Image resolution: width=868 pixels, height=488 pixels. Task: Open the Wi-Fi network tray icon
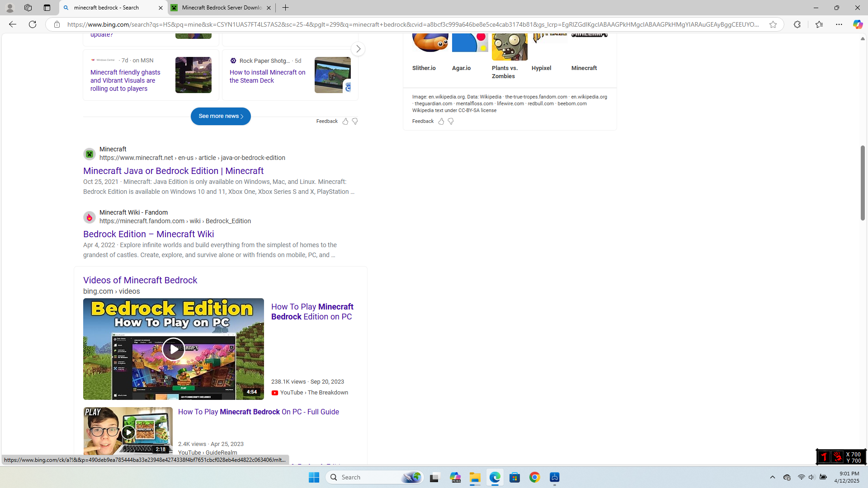coord(801,477)
